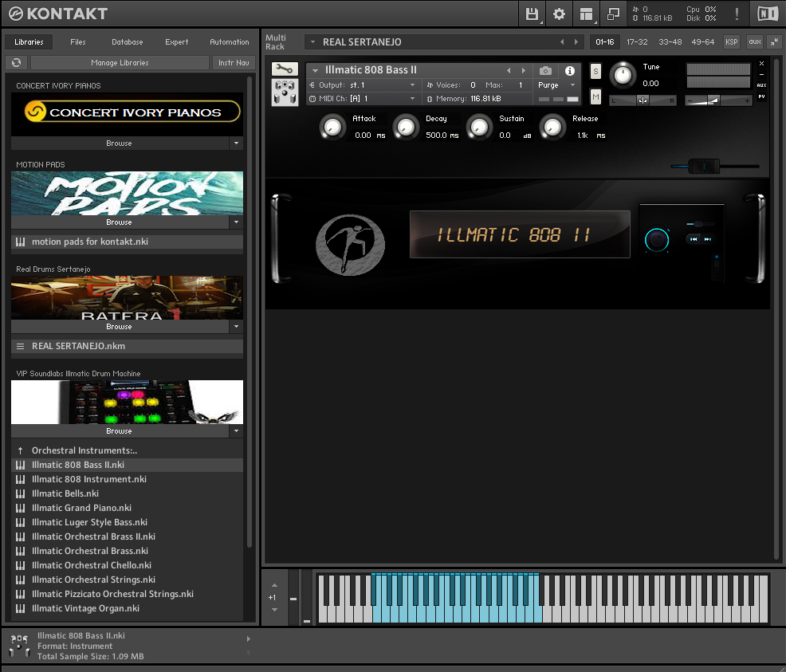786x672 pixels.
Task: Click the instrument icon below the wrench
Action: [x=285, y=92]
